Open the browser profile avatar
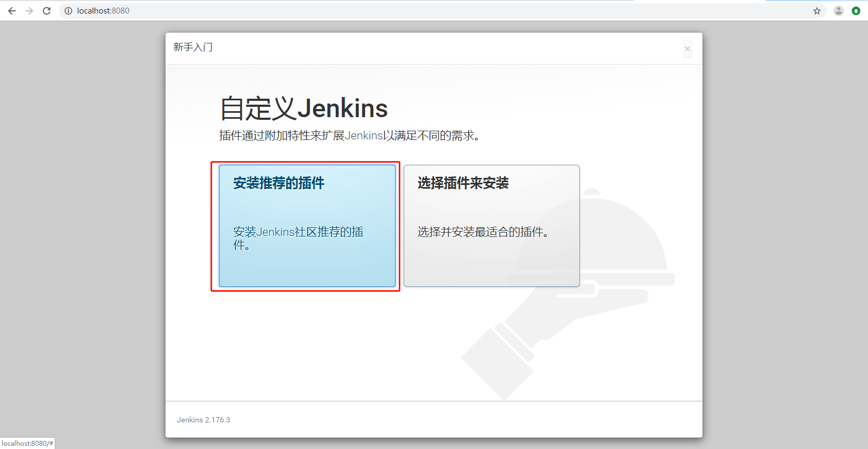This screenshot has width=868, height=449. pos(839,11)
